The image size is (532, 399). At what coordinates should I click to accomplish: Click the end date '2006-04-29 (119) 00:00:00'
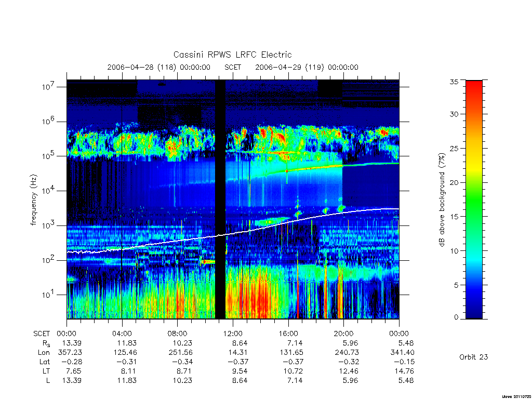pyautogui.click(x=307, y=67)
